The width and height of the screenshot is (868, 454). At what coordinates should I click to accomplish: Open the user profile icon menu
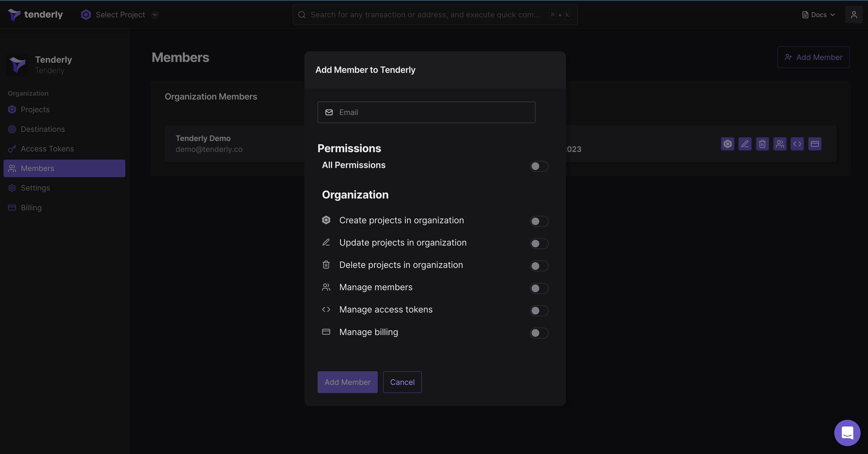(x=854, y=14)
